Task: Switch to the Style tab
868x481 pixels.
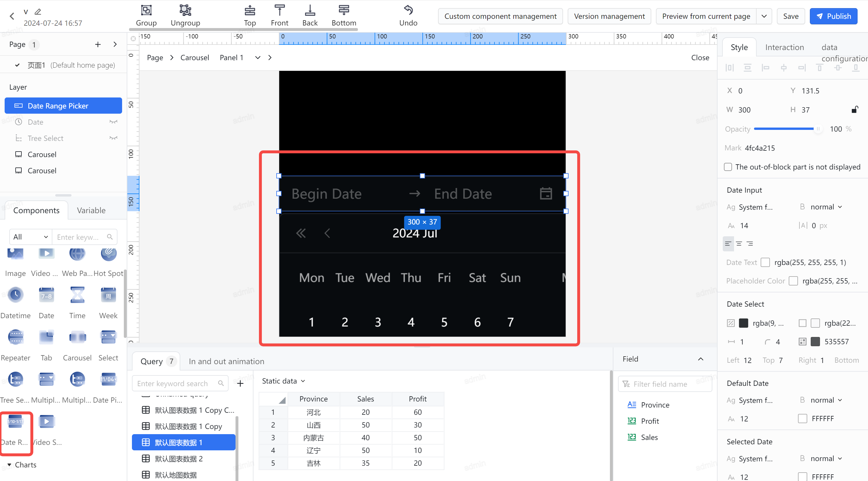Action: tap(739, 47)
